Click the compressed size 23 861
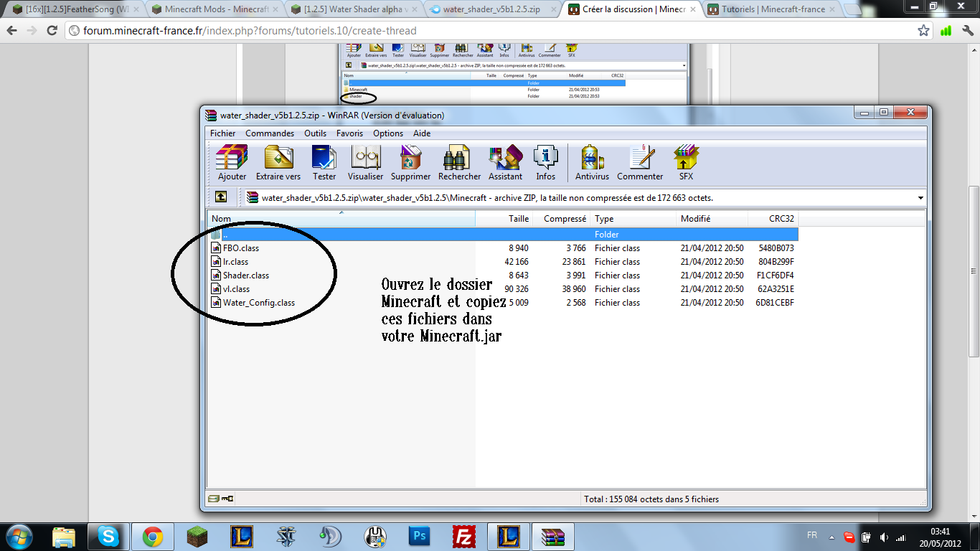This screenshot has width=980, height=551. 574,262
